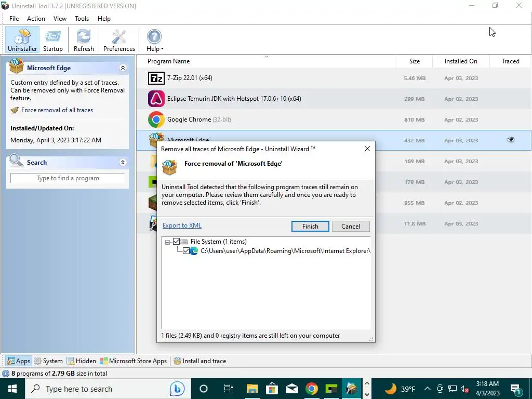
Task: Uncheck the Internet Explorer path checkbox
Action: pyautogui.click(x=186, y=251)
